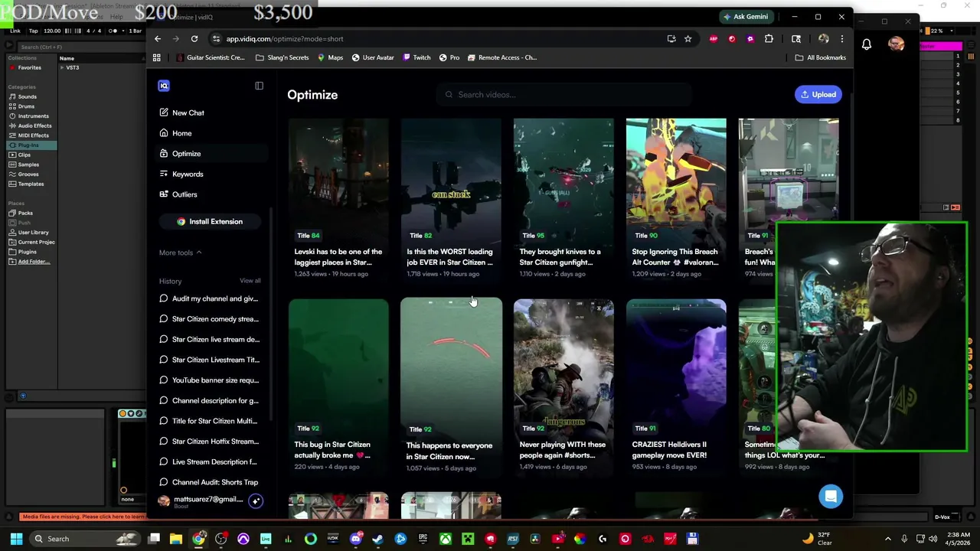The image size is (980, 551).
Task: Open the Slang'n Secrets bookmark folder
Action: click(x=283, y=57)
